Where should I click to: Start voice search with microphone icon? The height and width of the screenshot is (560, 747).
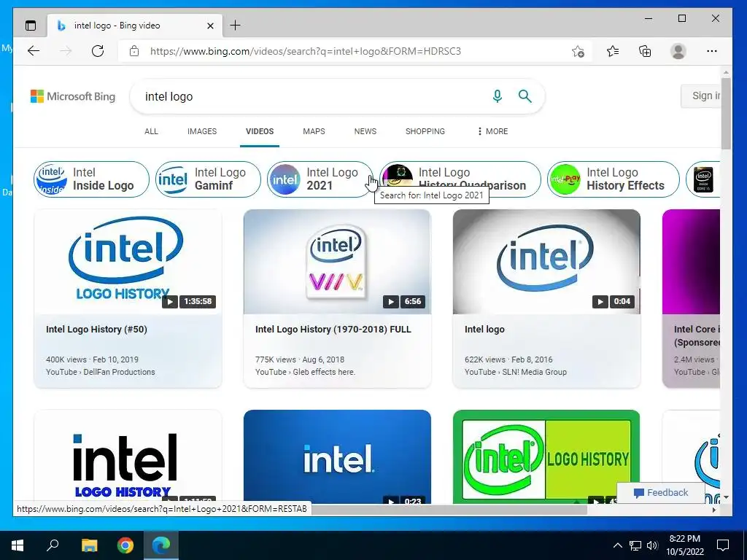[x=498, y=96]
